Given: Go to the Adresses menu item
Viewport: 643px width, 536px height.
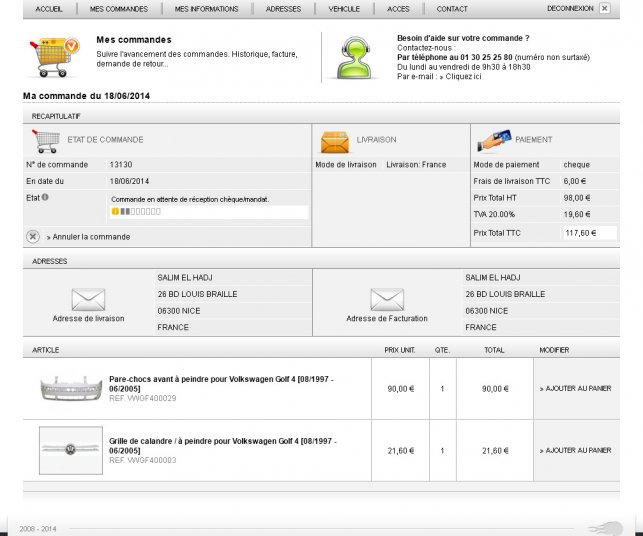Looking at the screenshot, I should 283,9.
